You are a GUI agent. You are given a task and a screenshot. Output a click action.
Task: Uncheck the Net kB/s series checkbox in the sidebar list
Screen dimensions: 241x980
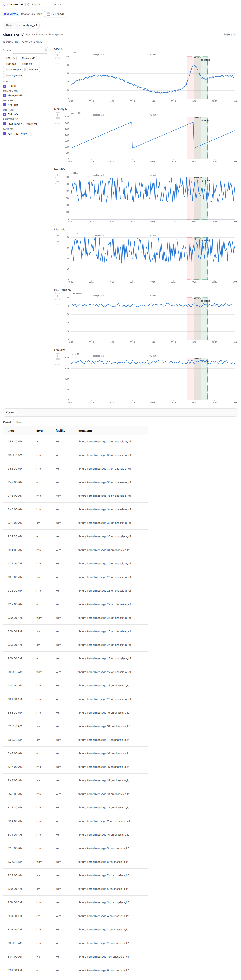point(5,105)
